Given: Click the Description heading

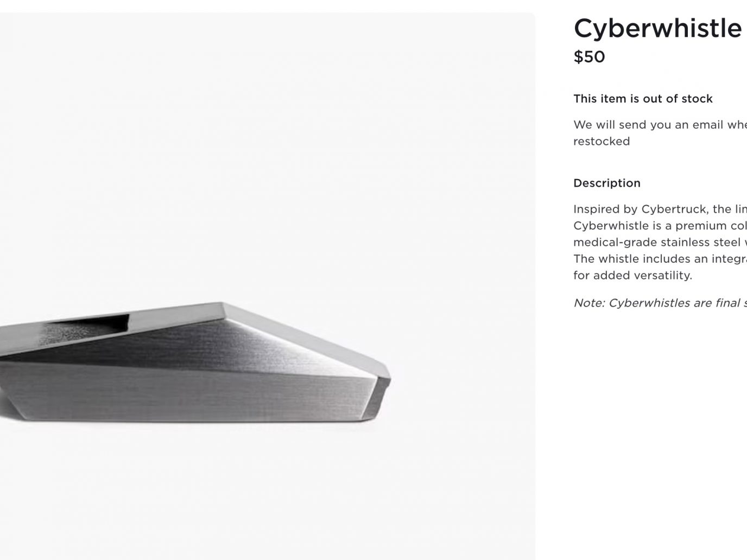Looking at the screenshot, I should pos(607,183).
